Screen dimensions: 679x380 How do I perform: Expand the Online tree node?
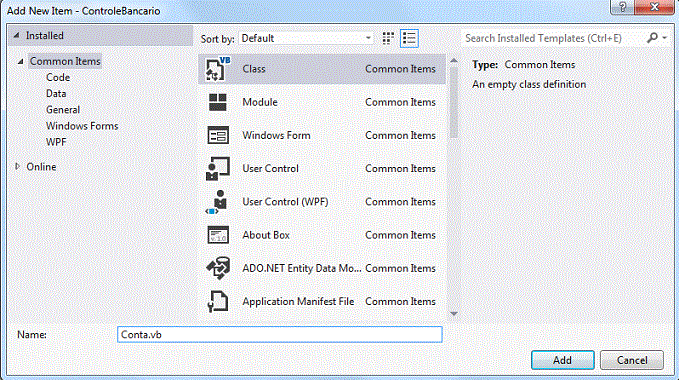click(x=17, y=166)
